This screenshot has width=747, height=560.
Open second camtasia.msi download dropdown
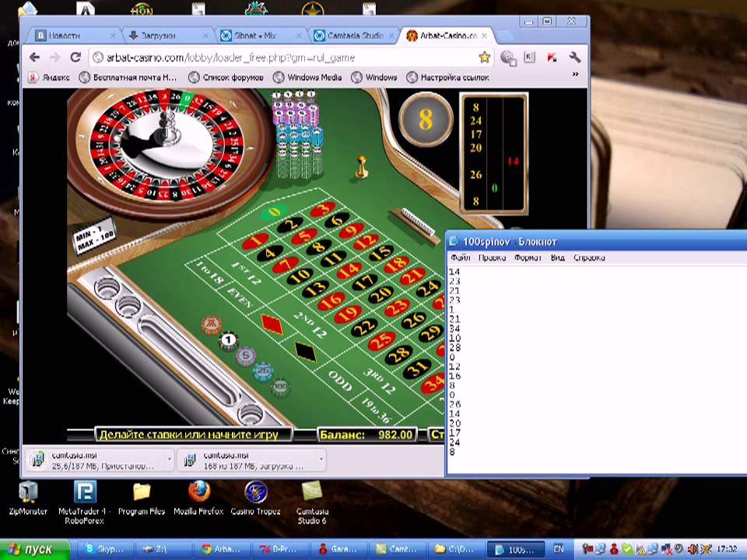321,459
